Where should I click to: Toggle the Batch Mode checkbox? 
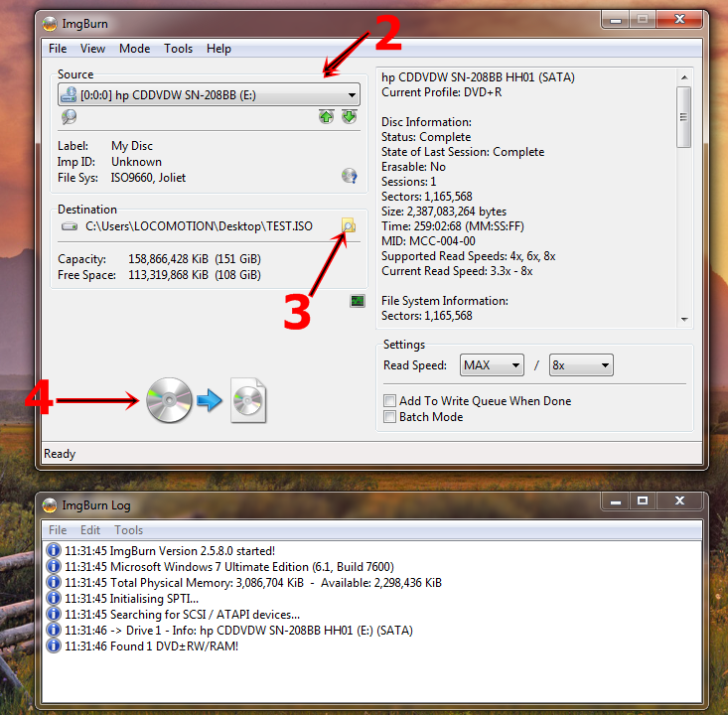389,416
